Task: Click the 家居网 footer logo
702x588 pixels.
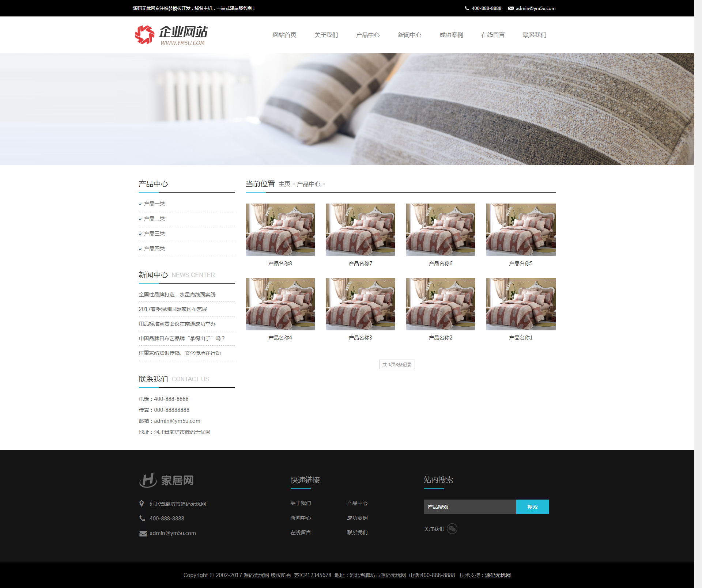Action: pos(166,480)
